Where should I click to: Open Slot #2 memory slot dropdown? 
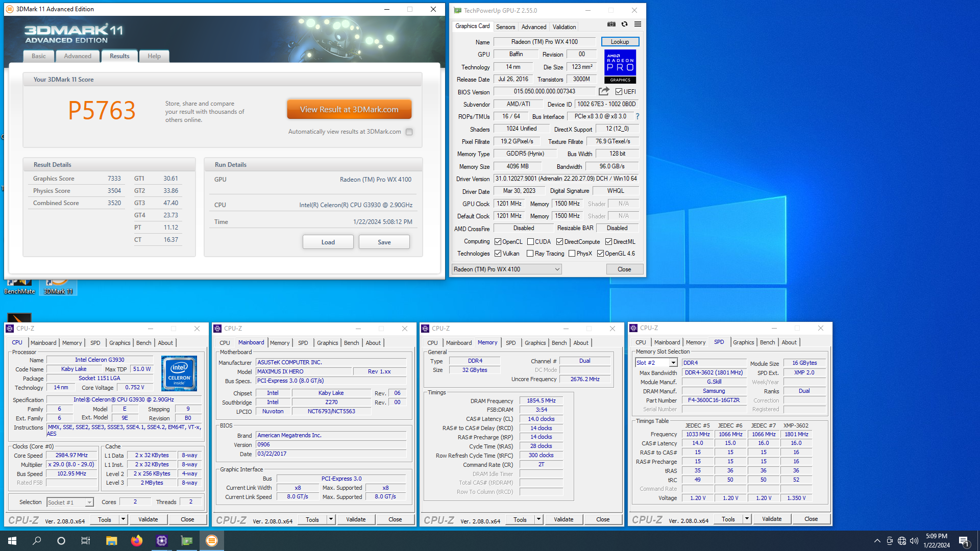point(656,363)
